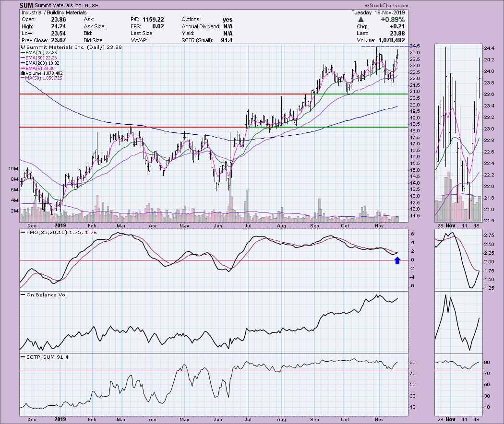Click the EMA(20) 22.85 legend entry
The image size is (504, 424).
click(38, 53)
